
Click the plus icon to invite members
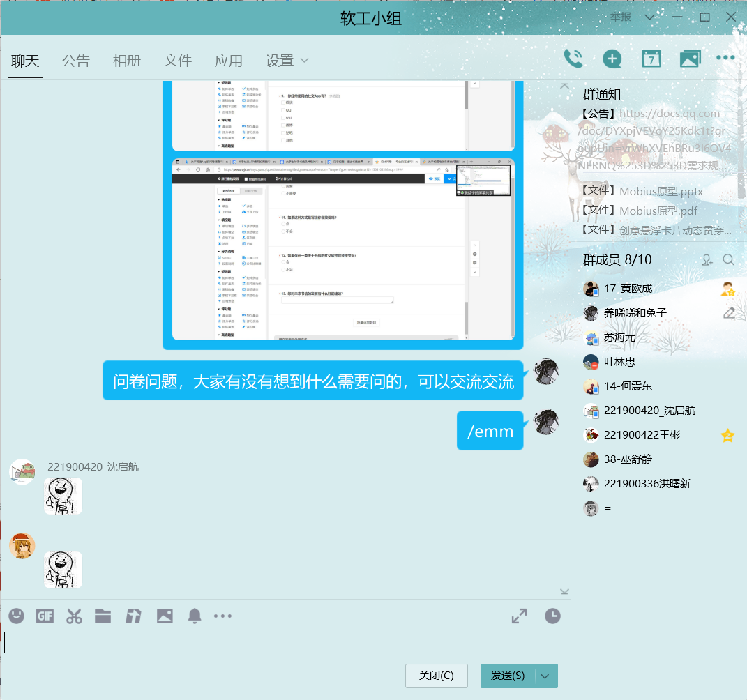(x=612, y=59)
